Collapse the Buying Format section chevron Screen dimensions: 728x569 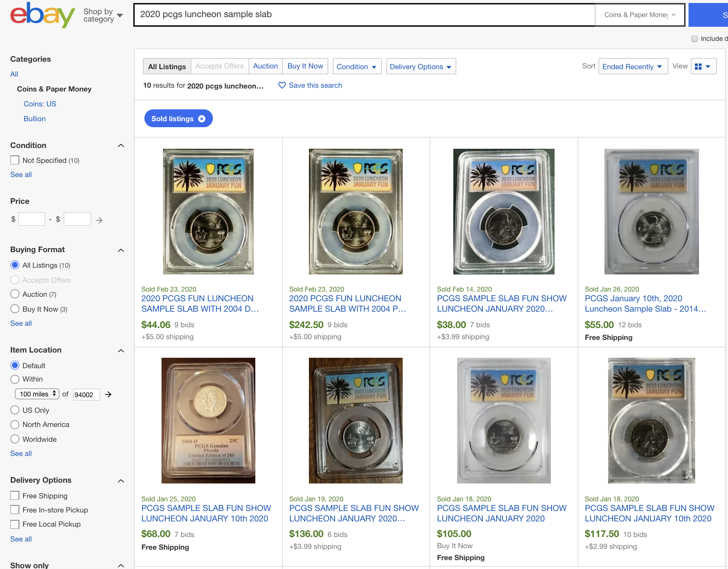click(121, 250)
